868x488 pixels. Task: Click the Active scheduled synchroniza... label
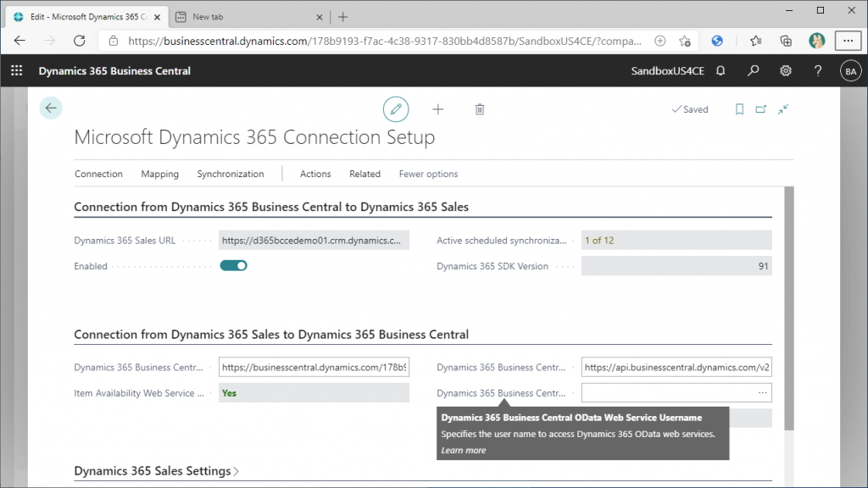pyautogui.click(x=502, y=240)
